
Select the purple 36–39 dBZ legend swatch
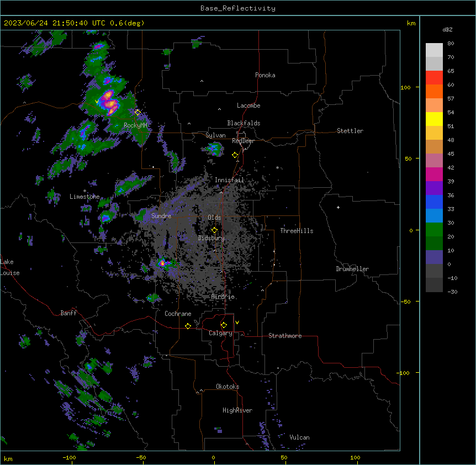click(434, 188)
